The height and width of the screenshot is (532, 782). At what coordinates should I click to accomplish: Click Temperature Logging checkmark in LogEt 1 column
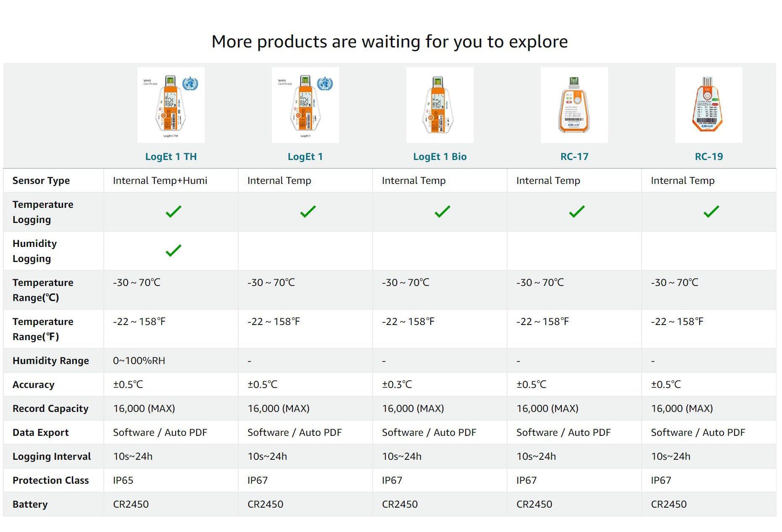308,212
